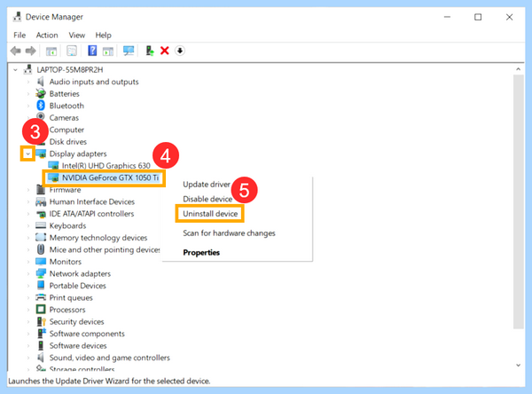Screen dimensions: 532x394
Task: Click the down-arrow Disable device toolbar icon
Action: pyautogui.click(x=180, y=51)
